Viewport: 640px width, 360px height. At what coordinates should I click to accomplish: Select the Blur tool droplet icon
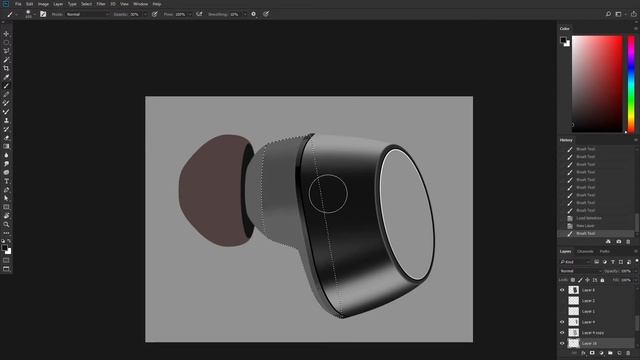6,155
